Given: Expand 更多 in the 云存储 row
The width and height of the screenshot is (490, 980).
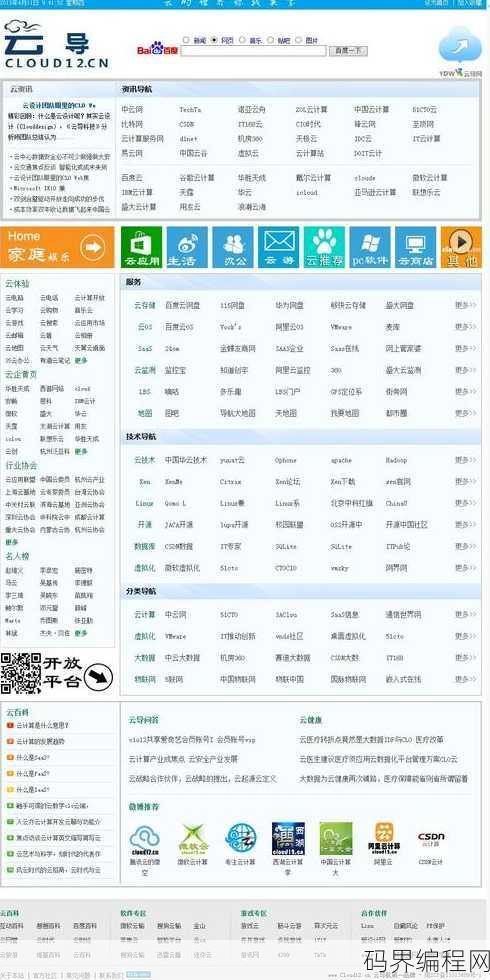Looking at the screenshot, I should coord(465,306).
